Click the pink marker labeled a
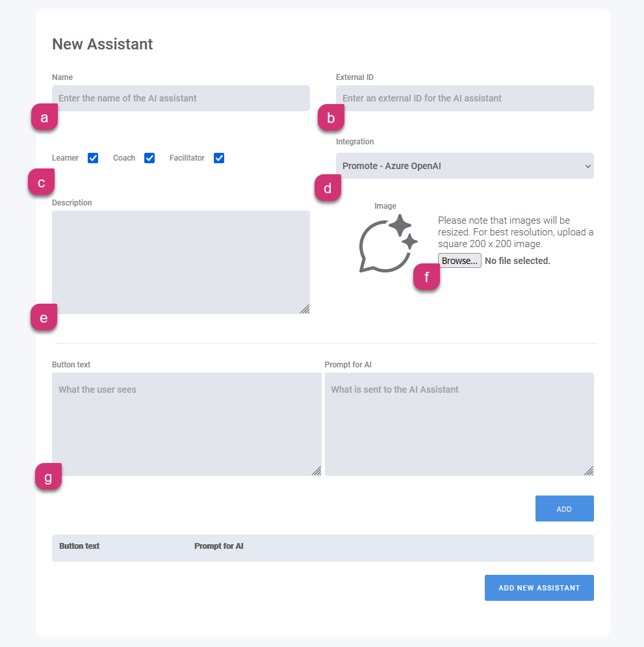Viewport: 644px width, 647px height. (x=44, y=118)
